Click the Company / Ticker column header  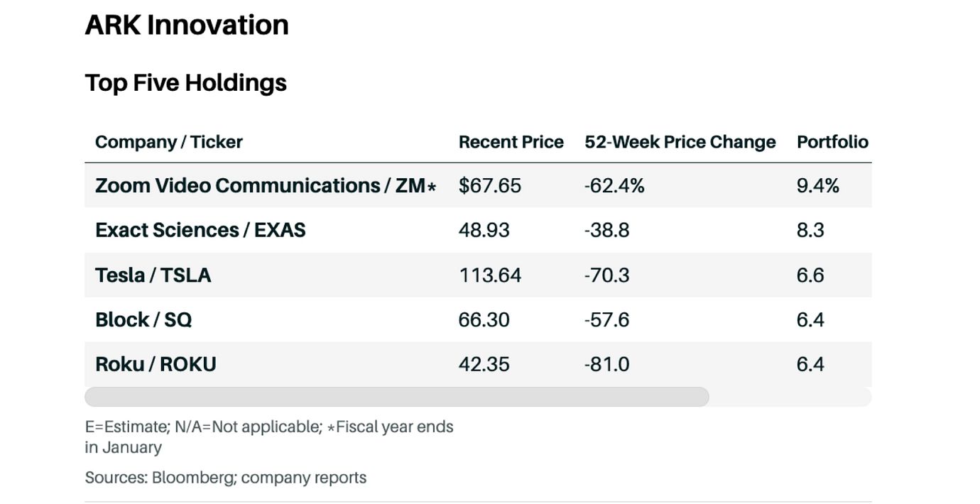pos(169,142)
